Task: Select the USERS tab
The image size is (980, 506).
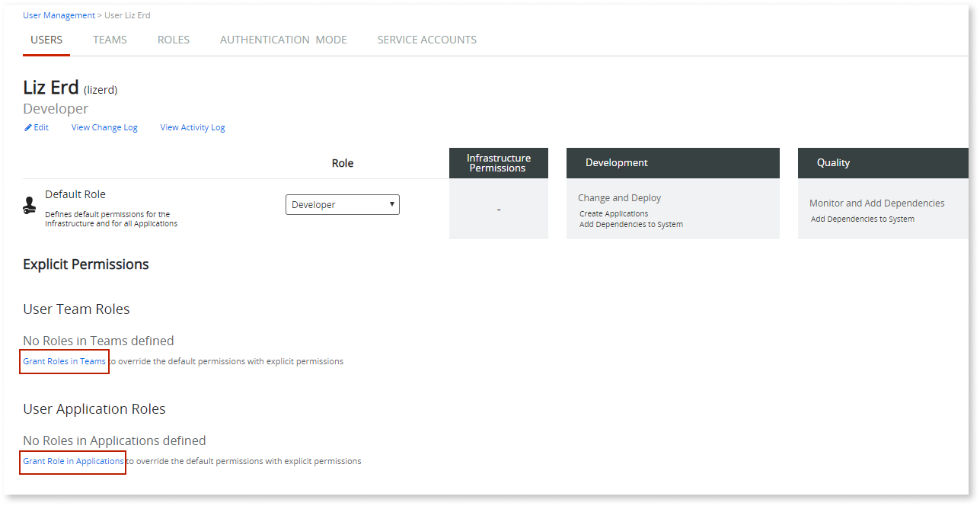Action: point(46,40)
